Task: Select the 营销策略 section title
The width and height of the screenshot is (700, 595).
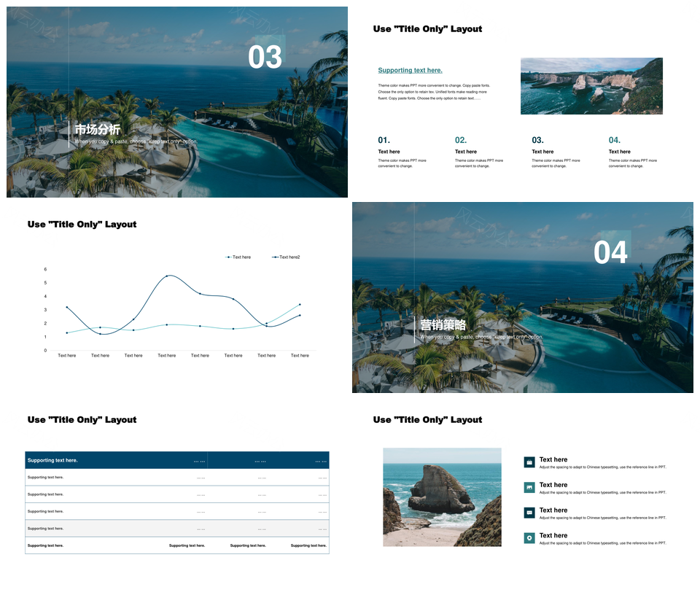Action: (443, 325)
